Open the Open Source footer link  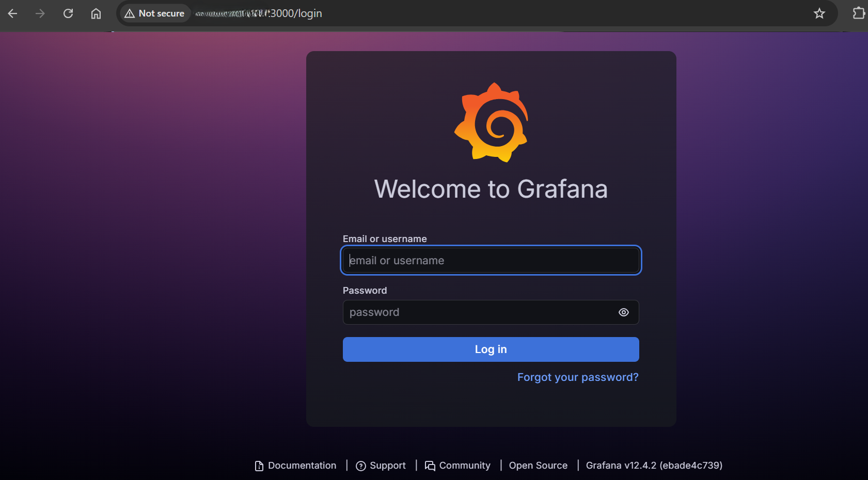coord(538,466)
